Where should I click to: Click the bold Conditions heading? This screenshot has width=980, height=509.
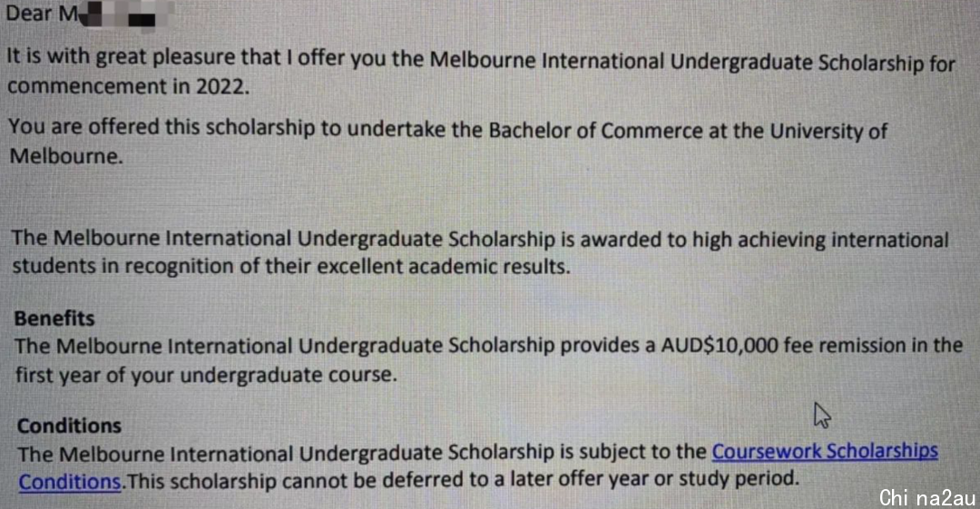point(69,426)
